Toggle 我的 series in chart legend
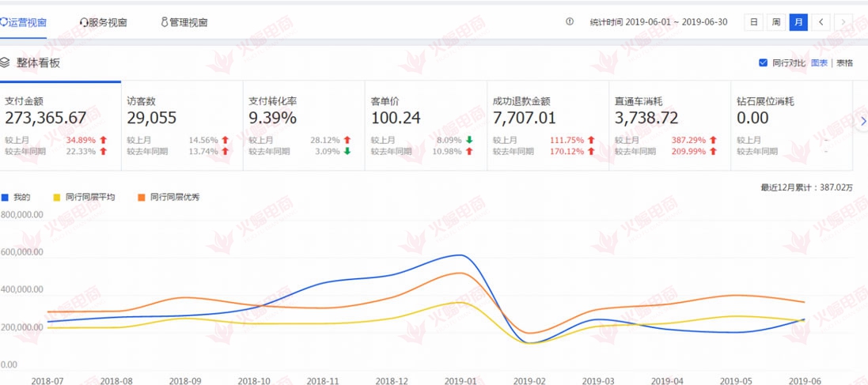Screen dimensions: 868x385 (5, 197)
